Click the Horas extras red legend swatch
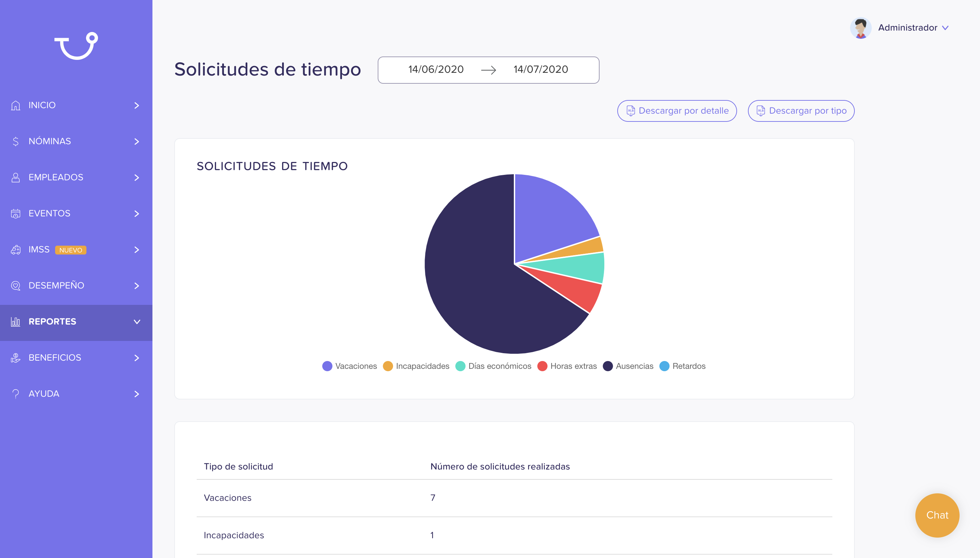The width and height of the screenshot is (980, 558). click(x=542, y=366)
